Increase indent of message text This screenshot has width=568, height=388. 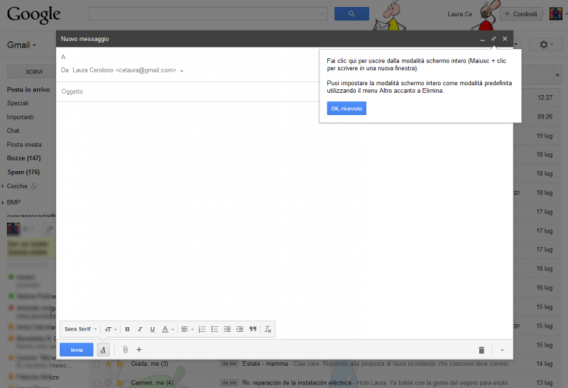239,329
